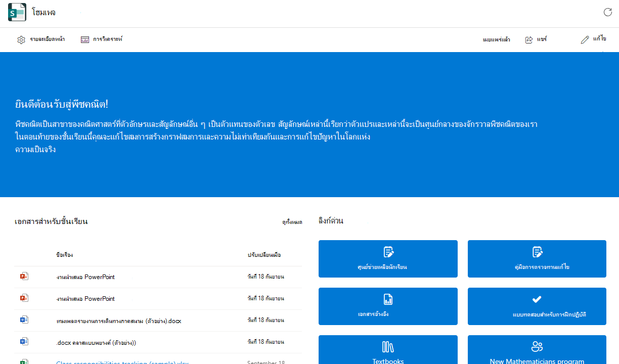Viewport: 619px width, 364px height.
Task: Click Excel icon for Class responsibilities file
Action: 24,362
